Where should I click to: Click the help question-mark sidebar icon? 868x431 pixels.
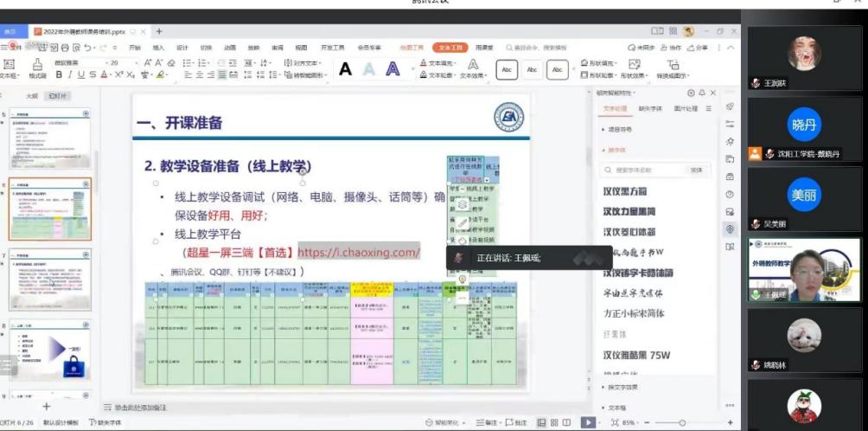click(730, 194)
